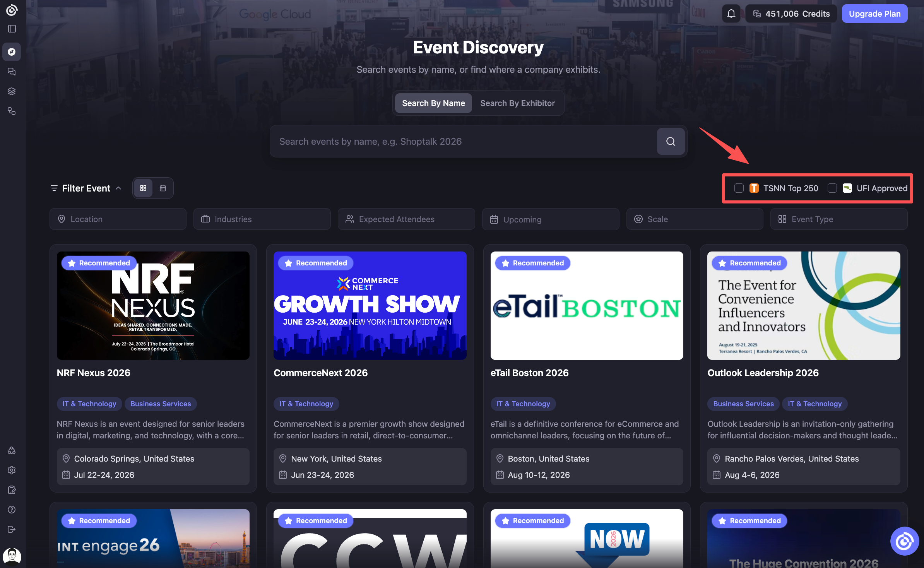This screenshot has width=924, height=568.
Task: Click the TSNN orange logo icon
Action: (x=754, y=188)
